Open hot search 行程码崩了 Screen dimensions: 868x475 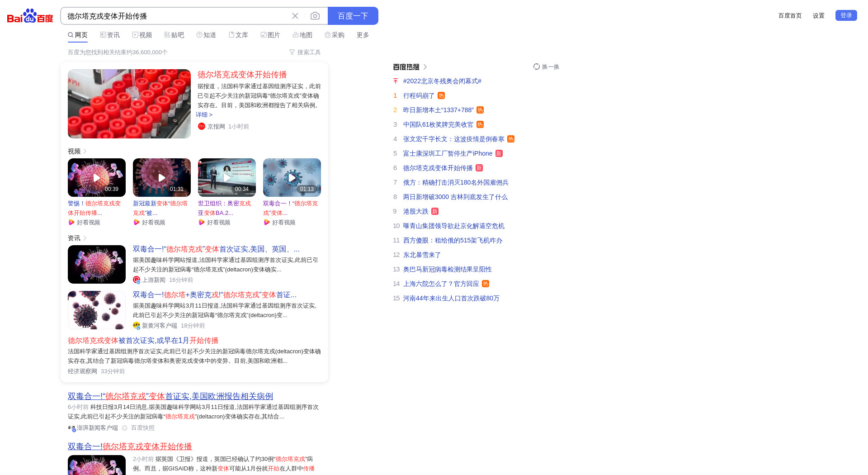click(x=419, y=95)
